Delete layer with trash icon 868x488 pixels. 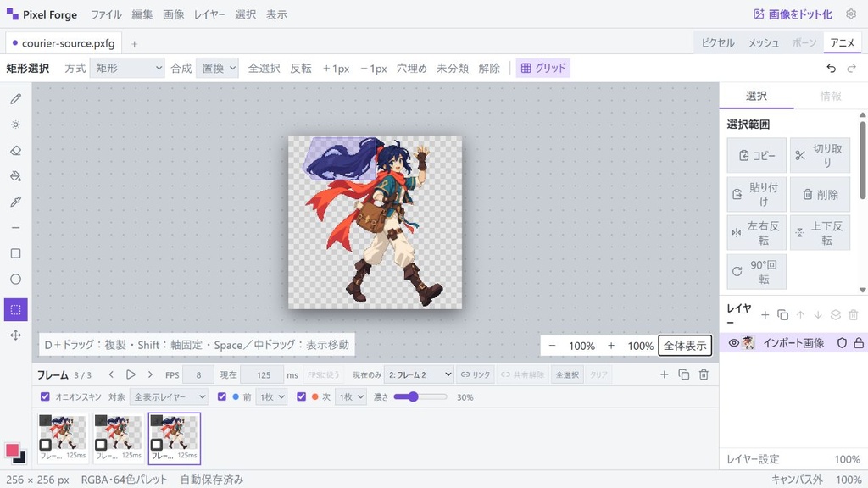coord(853,315)
